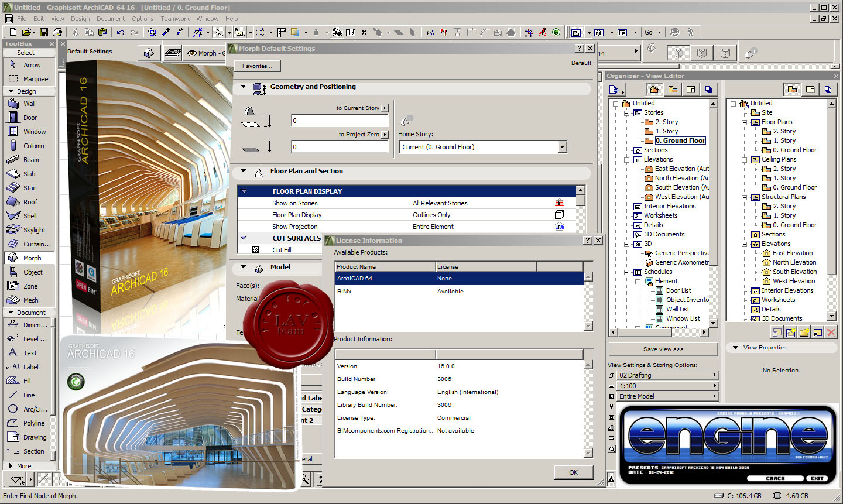
Task: Open the 02 Drafting layer combination dropdown
Action: tap(668, 375)
